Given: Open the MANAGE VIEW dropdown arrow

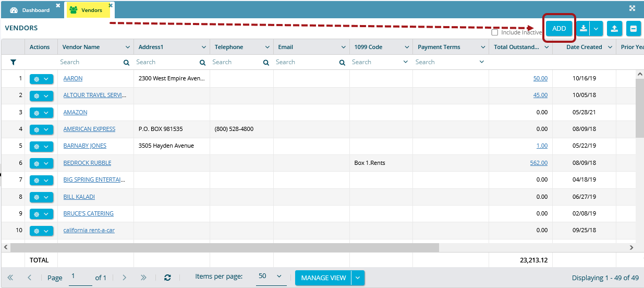Looking at the screenshot, I should [358, 278].
